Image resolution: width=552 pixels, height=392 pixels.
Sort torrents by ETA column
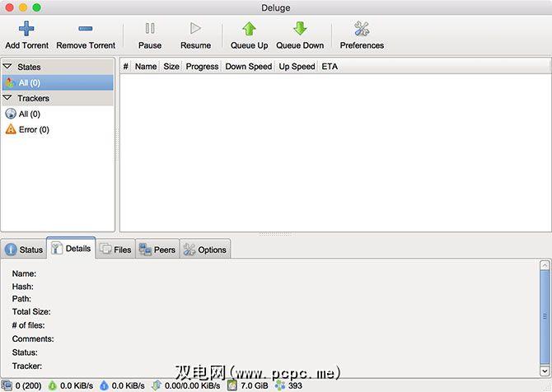click(x=330, y=66)
